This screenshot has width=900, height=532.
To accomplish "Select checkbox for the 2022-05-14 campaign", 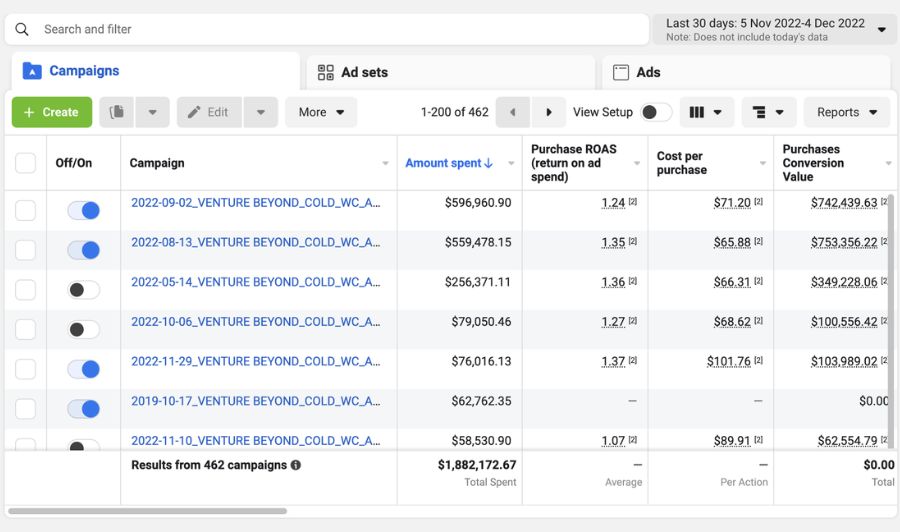I will tap(25, 289).
